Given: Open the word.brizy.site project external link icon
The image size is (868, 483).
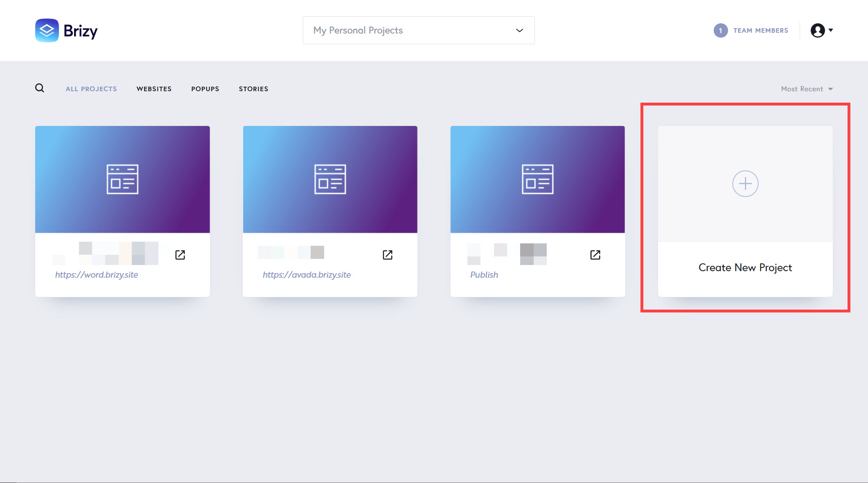Looking at the screenshot, I should pos(180,255).
